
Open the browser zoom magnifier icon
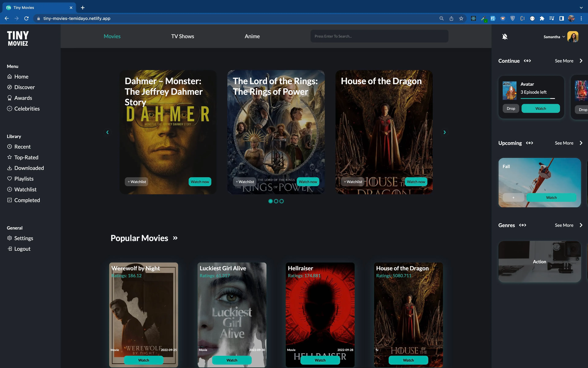[441, 19]
